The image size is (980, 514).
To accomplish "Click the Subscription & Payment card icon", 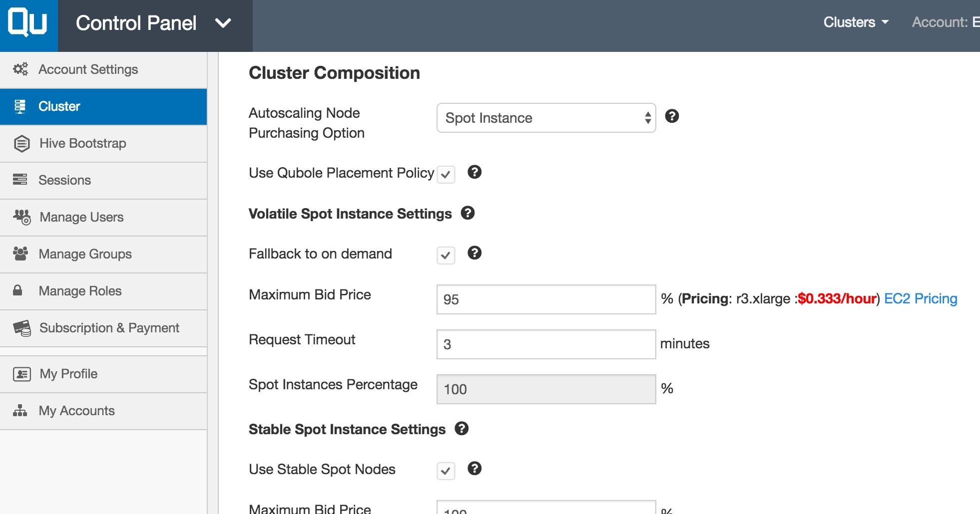I will pyautogui.click(x=22, y=328).
